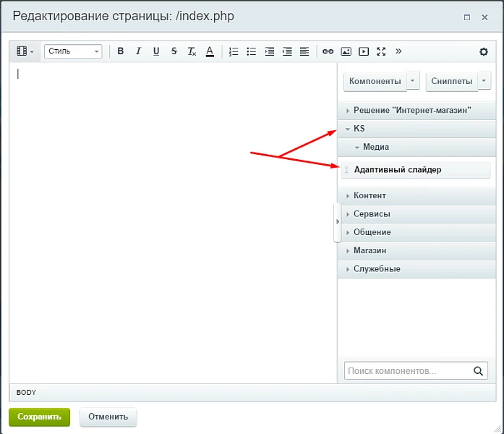
Task: Click the Компоненты button
Action: pos(375,81)
